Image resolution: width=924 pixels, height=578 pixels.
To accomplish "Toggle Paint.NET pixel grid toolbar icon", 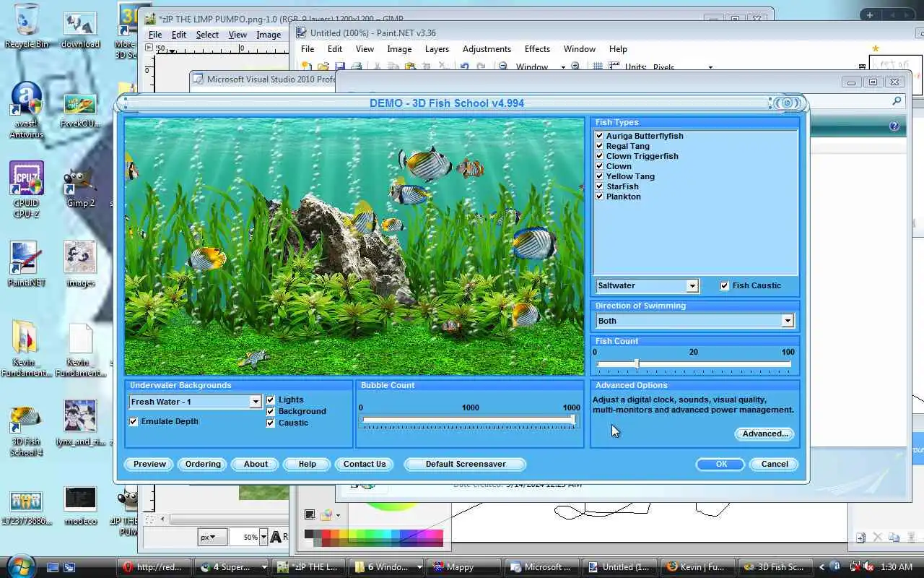I will (598, 66).
